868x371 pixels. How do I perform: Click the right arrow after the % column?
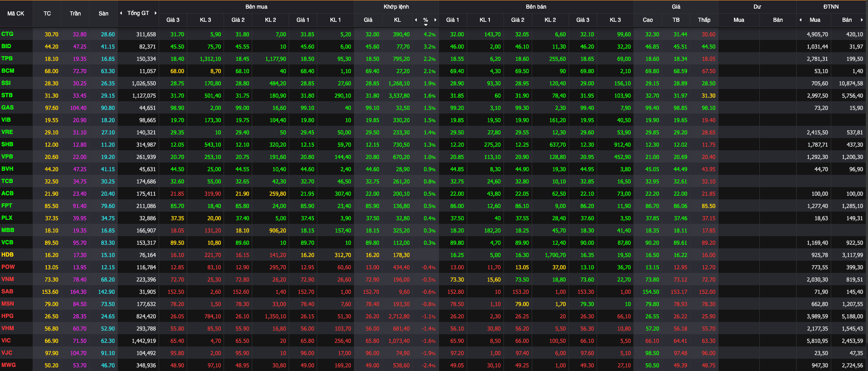(x=435, y=20)
